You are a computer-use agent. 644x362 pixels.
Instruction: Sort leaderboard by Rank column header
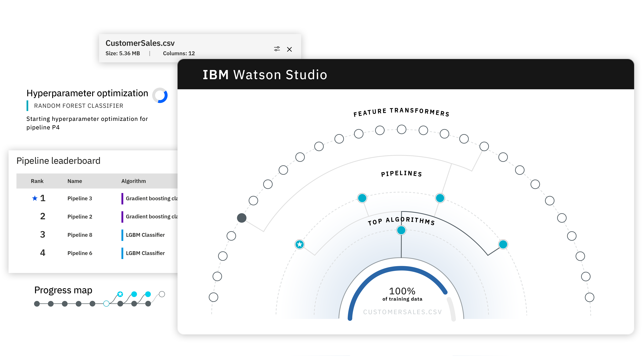point(37,181)
